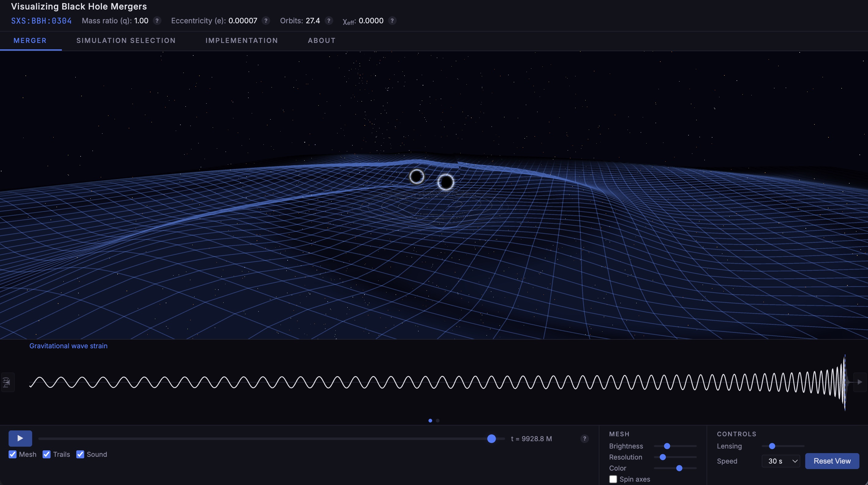This screenshot has height=485, width=868.
Task: Enable the Spin axes checkbox
Action: pos(613,479)
